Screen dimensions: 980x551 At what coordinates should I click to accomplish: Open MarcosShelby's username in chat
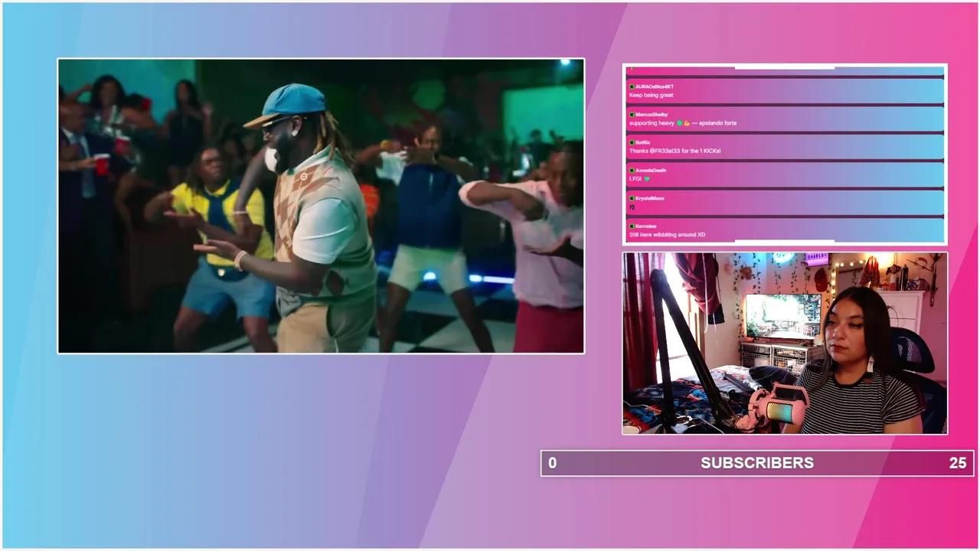pos(652,115)
